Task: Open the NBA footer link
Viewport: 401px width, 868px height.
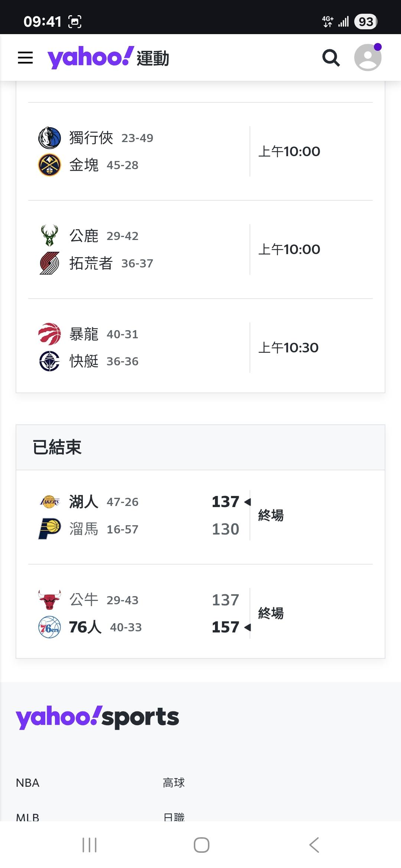Action: [27, 783]
